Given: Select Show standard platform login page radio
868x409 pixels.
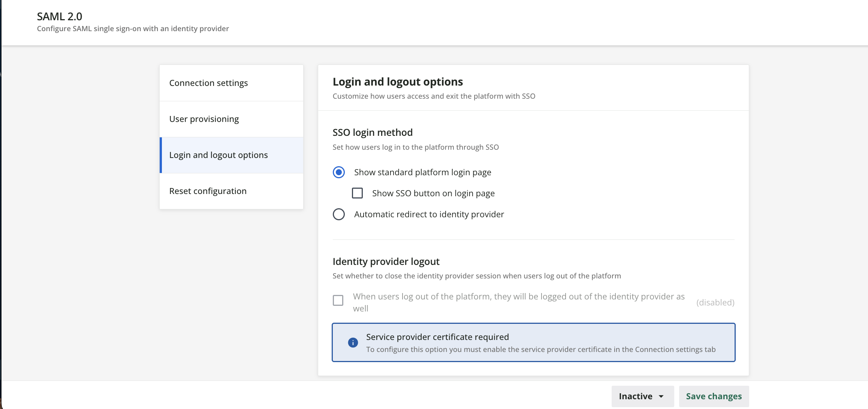Looking at the screenshot, I should (x=339, y=172).
